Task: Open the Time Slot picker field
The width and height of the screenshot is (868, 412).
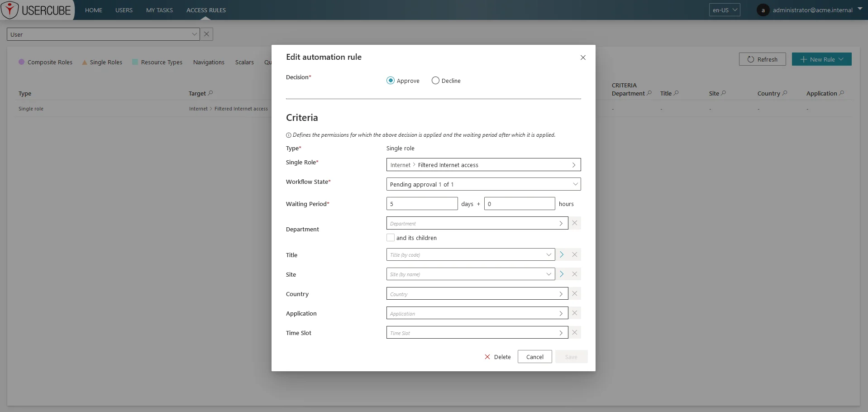Action: pyautogui.click(x=477, y=333)
